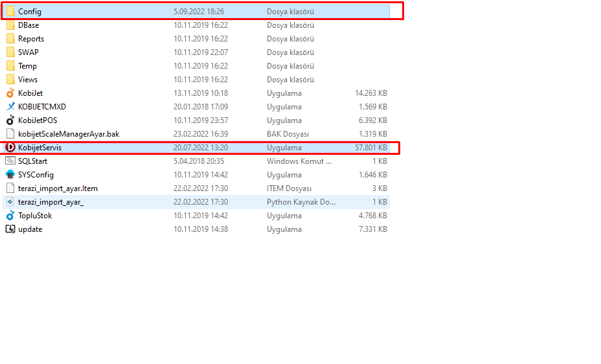Image resolution: width=601 pixels, height=364 pixels.
Task: Click the KOBIJETCMXD application icon
Action: 10,107
